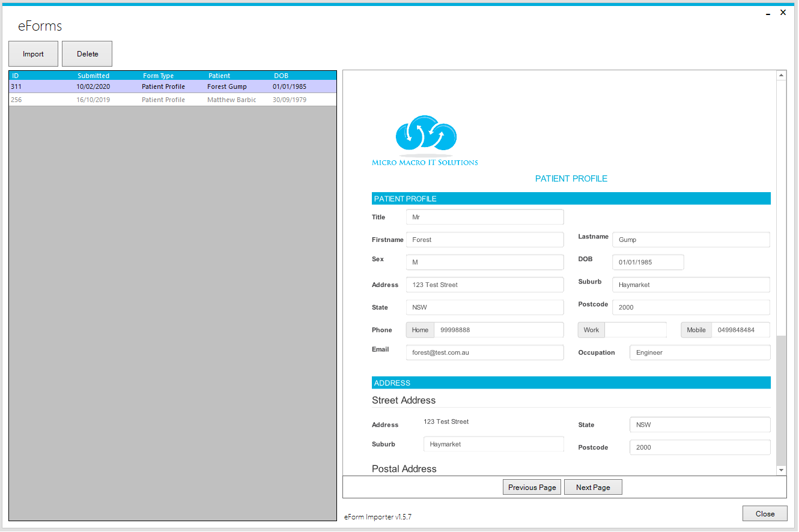
Task: Focus the Email field forest@test.com.au
Action: coord(485,352)
